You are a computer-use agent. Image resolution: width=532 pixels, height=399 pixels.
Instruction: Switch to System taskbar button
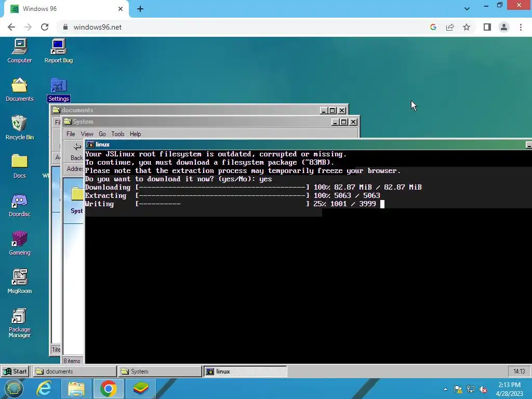pos(160,371)
